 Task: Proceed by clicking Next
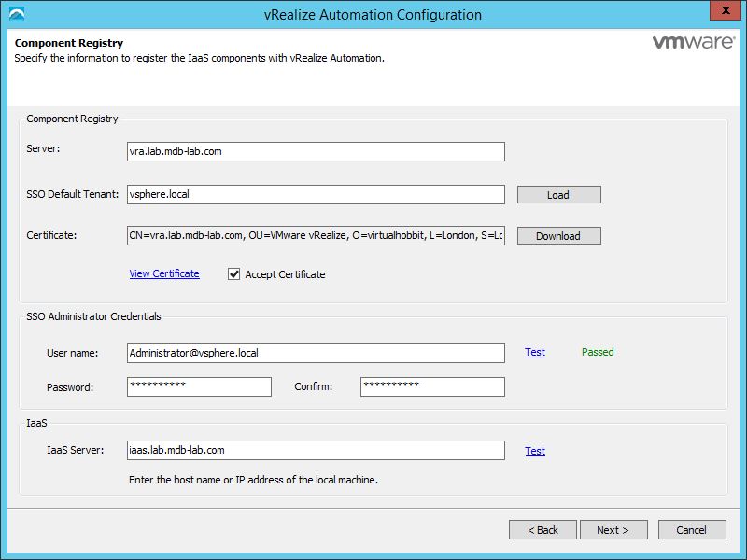tap(613, 530)
